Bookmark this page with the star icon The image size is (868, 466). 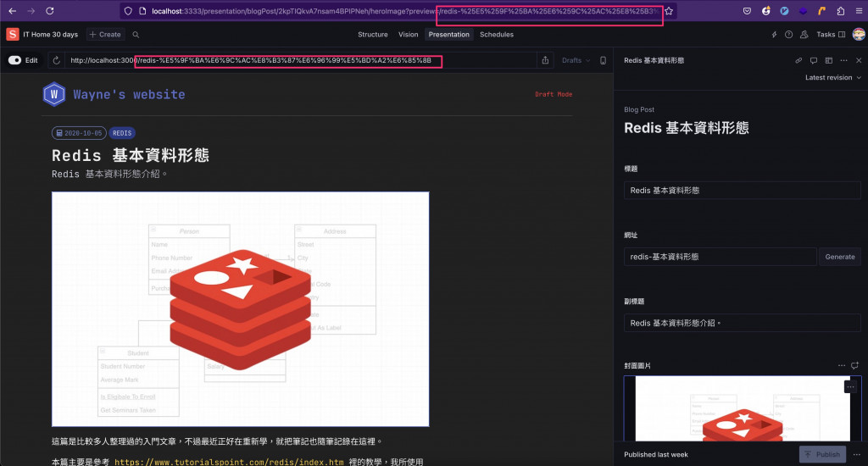click(x=669, y=11)
